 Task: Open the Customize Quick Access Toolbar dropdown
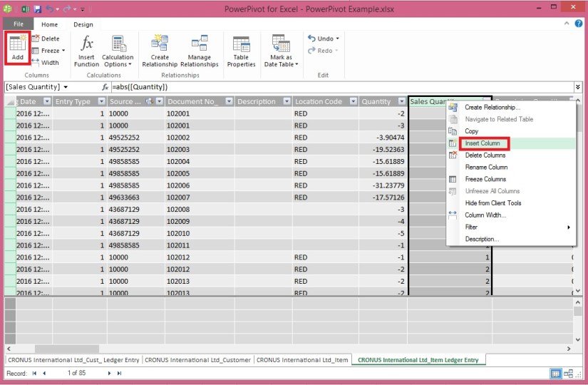pyautogui.click(x=83, y=9)
